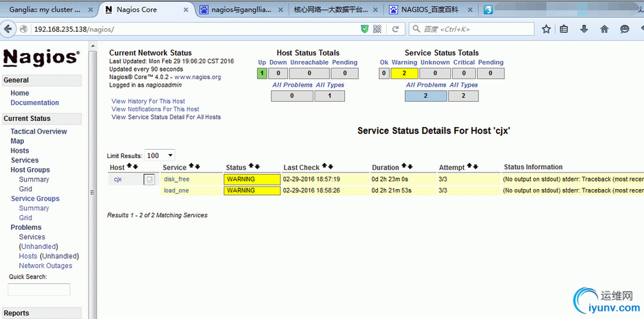Image resolution: width=644 pixels, height=319 pixels.
Task: Switch to the Ganglia my cluster tab
Action: pyautogui.click(x=46, y=10)
